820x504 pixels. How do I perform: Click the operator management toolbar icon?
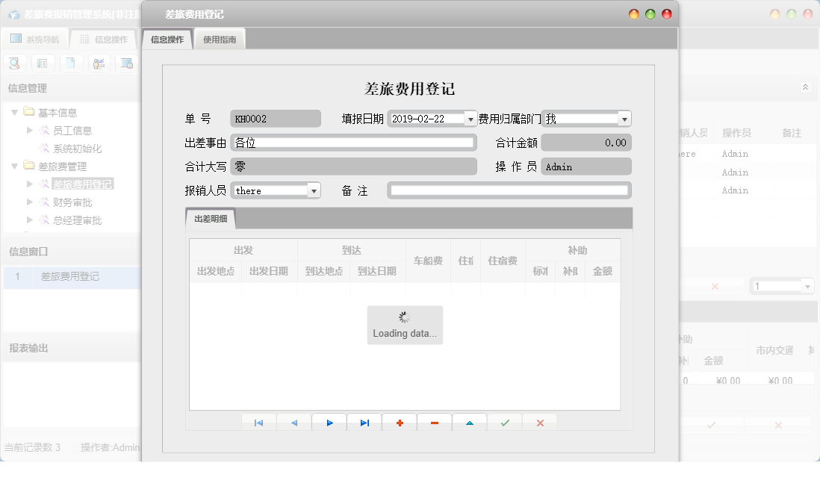[x=98, y=63]
